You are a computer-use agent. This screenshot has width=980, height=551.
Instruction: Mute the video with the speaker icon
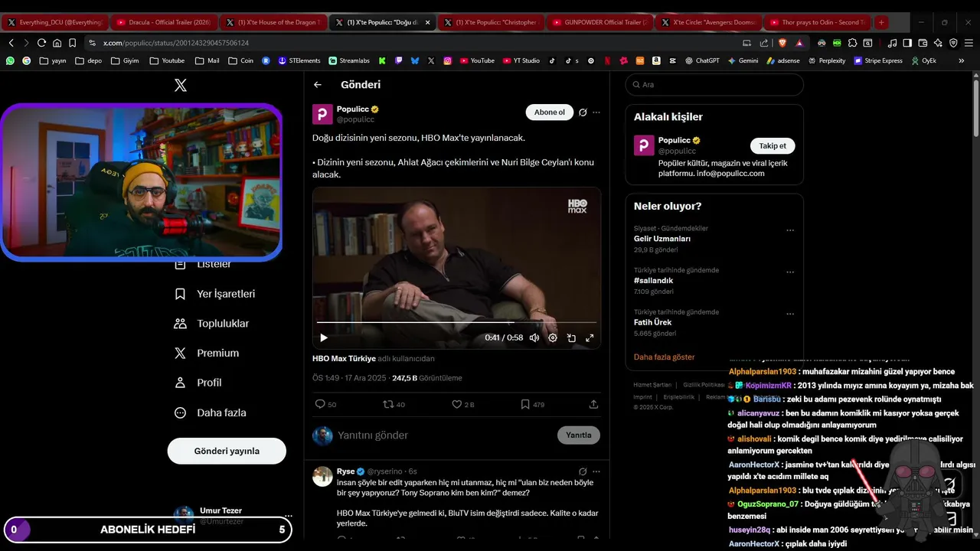[534, 337]
